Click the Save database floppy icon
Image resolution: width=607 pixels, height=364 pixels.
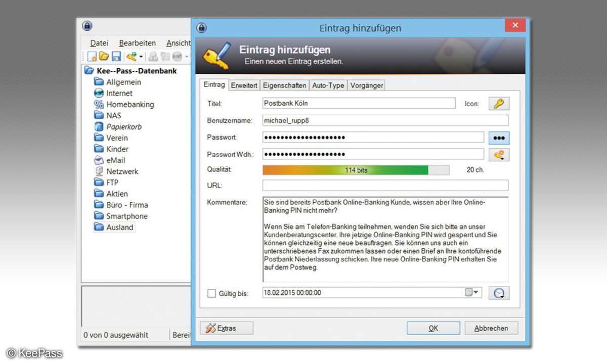pos(116,57)
